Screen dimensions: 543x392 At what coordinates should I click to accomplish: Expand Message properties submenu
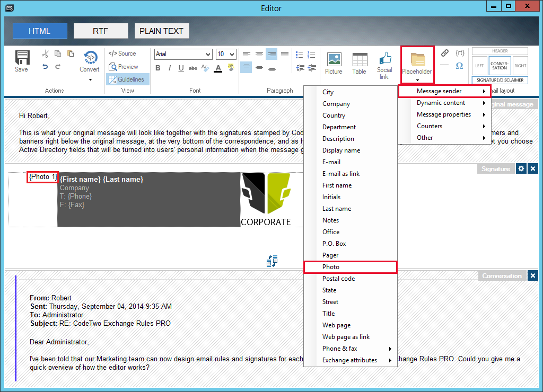tap(444, 114)
